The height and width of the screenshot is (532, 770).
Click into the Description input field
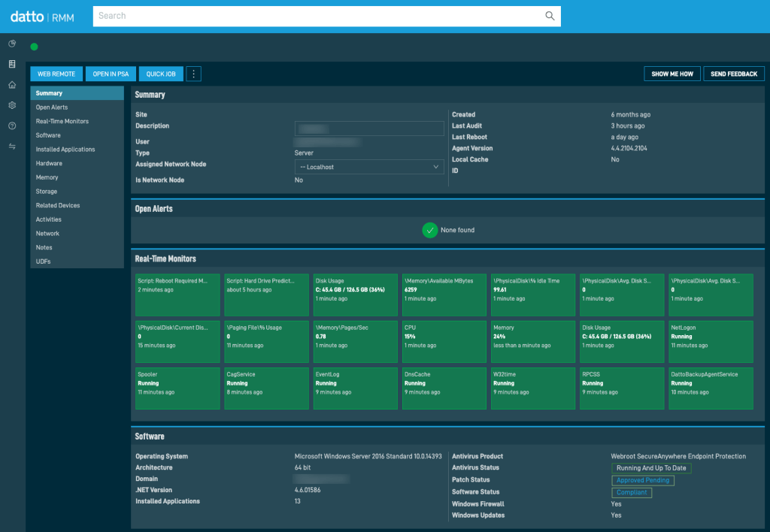click(x=369, y=128)
